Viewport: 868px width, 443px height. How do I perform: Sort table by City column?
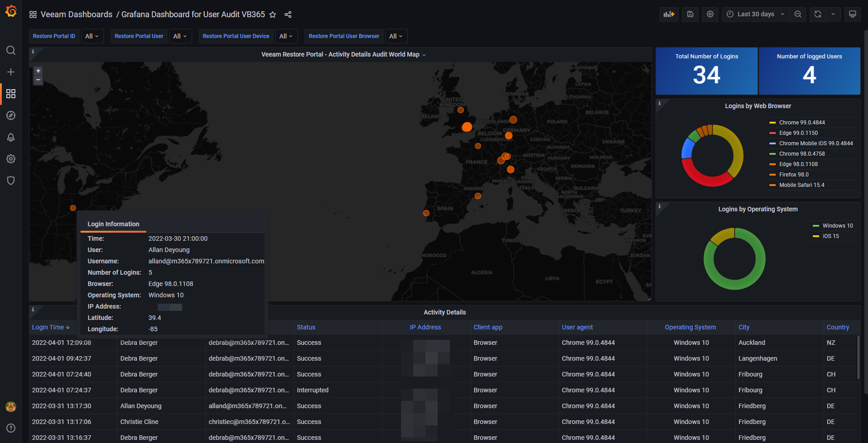pos(744,327)
